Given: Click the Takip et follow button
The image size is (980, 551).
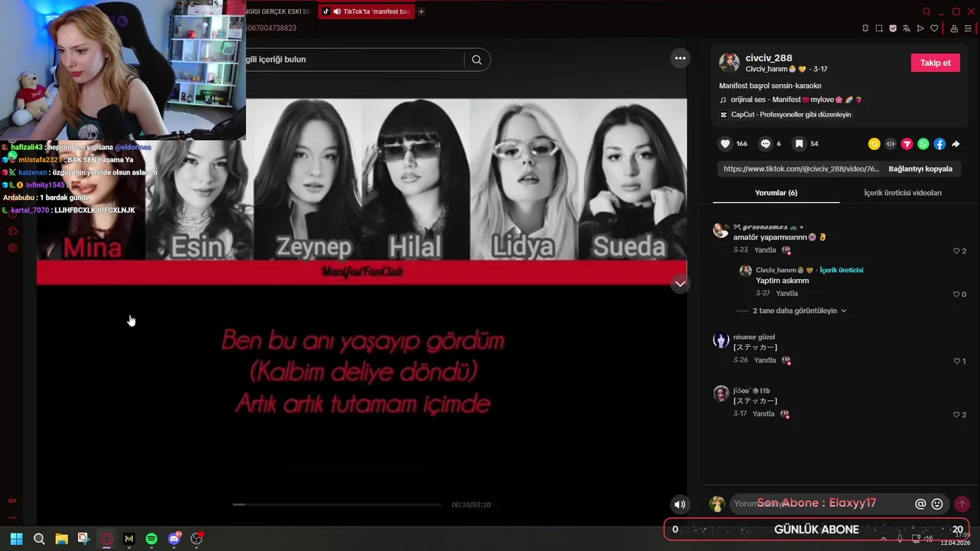Looking at the screenshot, I should tap(935, 63).
